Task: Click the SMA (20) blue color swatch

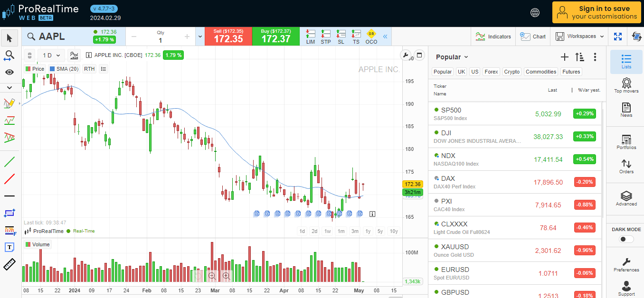Action: coord(52,69)
